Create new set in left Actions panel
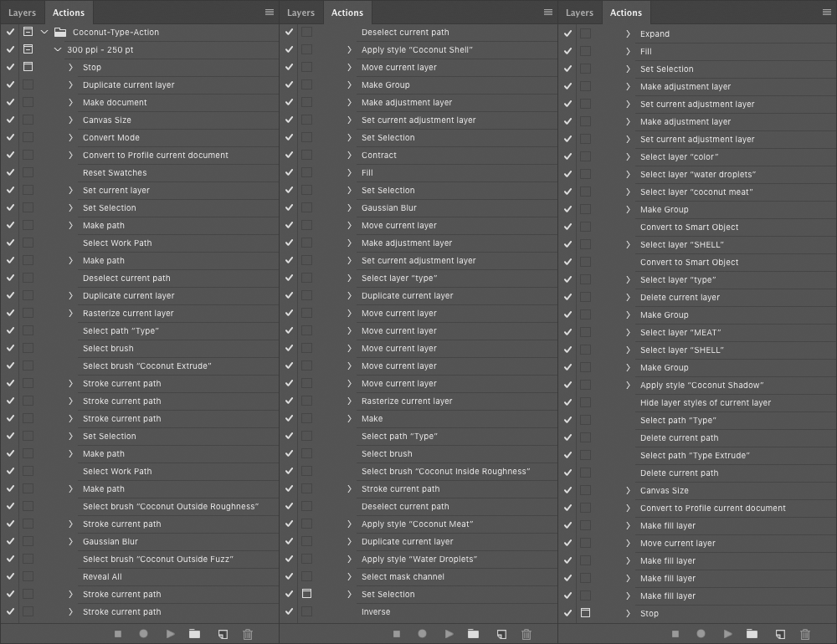837x644 pixels. (x=195, y=634)
